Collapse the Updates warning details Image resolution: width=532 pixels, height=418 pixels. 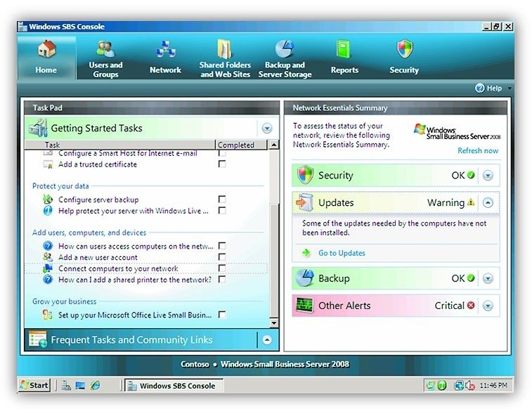[488, 202]
